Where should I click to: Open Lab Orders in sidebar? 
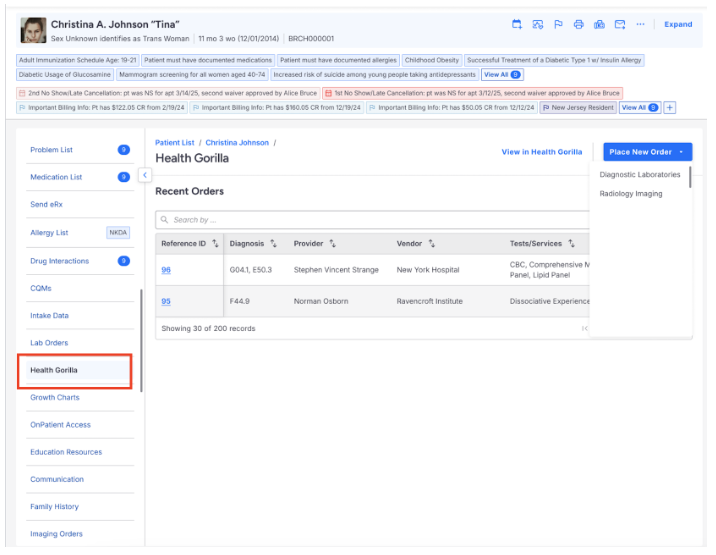[x=49, y=343]
